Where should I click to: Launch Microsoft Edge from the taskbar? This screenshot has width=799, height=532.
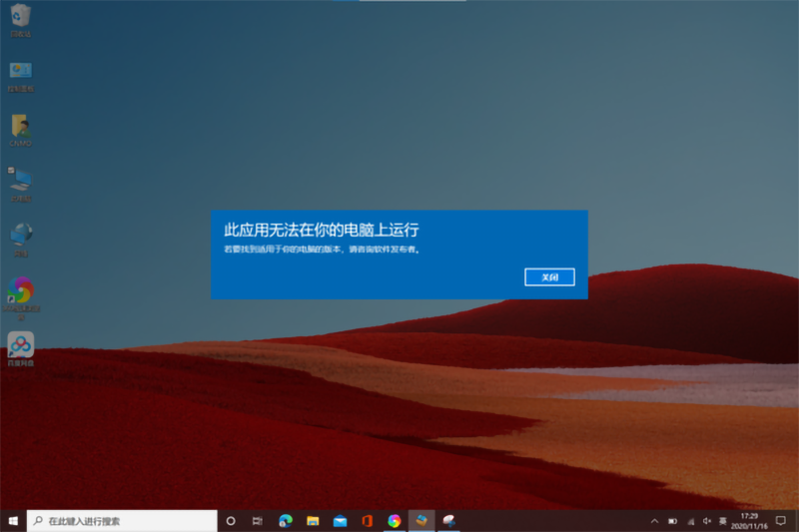pos(286,521)
